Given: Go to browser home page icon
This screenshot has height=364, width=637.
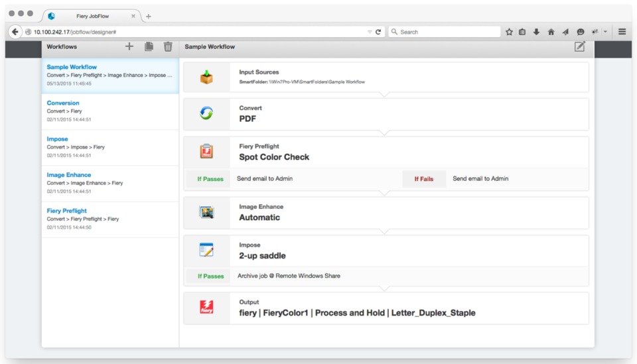Looking at the screenshot, I should point(551,32).
